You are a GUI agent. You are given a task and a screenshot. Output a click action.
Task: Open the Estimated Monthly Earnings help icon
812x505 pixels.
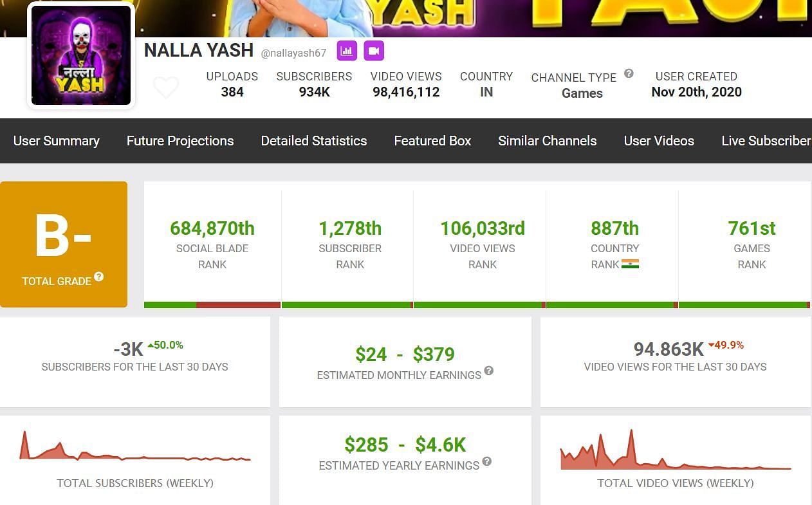click(x=489, y=371)
